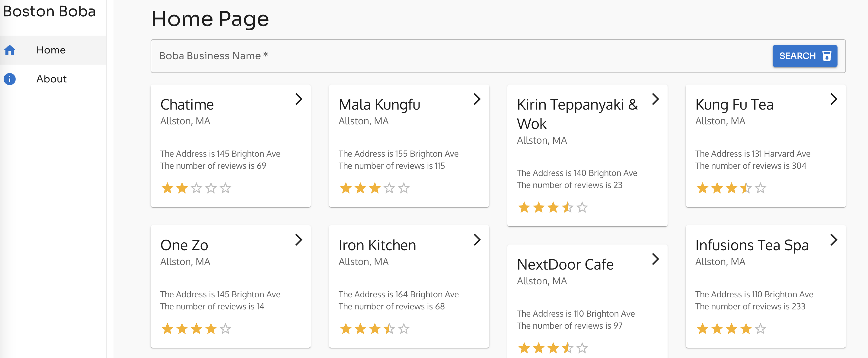The height and width of the screenshot is (358, 868).
Task: Open Infusions Tea Spa chevron arrow
Action: pos(833,240)
